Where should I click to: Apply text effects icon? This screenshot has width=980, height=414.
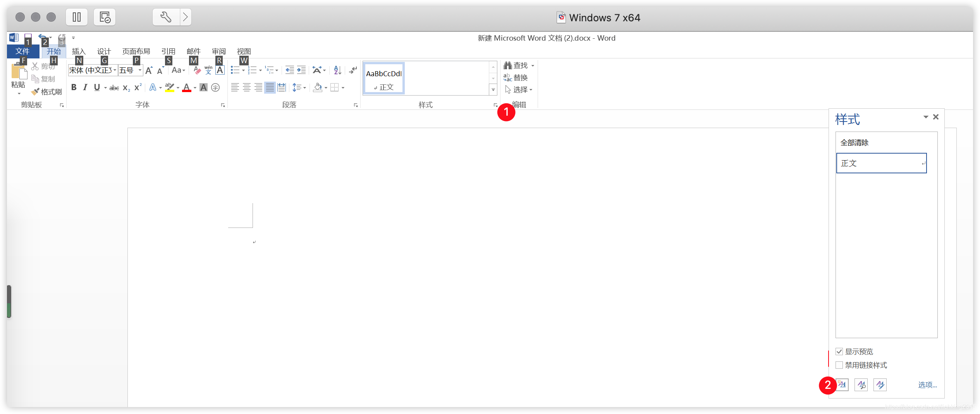click(x=153, y=88)
